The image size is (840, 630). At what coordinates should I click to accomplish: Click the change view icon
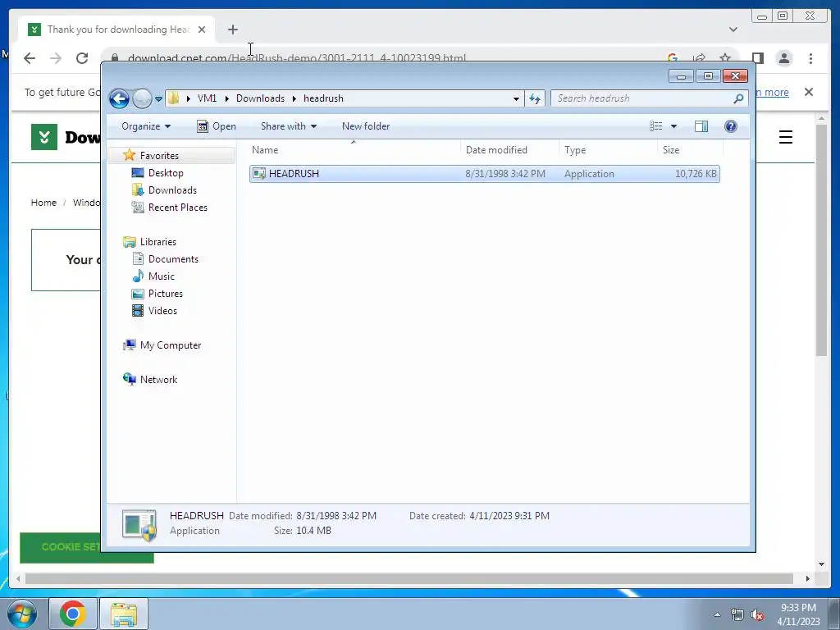656,126
